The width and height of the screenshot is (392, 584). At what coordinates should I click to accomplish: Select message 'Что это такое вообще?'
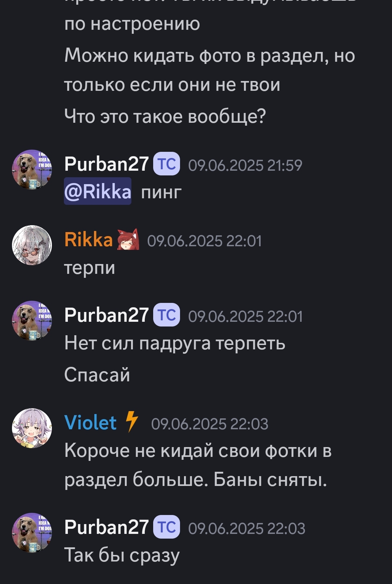click(165, 117)
